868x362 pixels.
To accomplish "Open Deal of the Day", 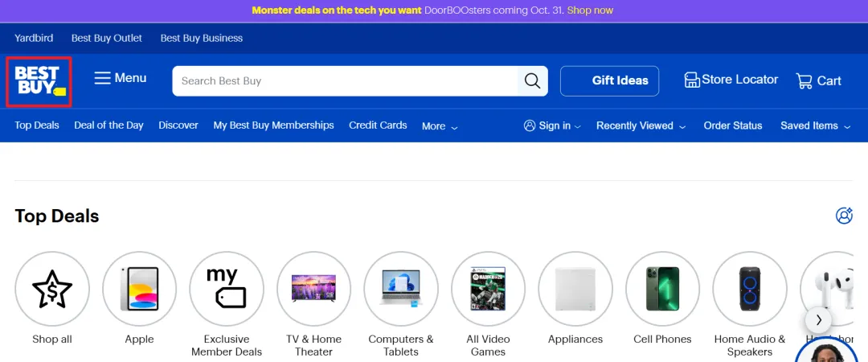I will pos(108,125).
